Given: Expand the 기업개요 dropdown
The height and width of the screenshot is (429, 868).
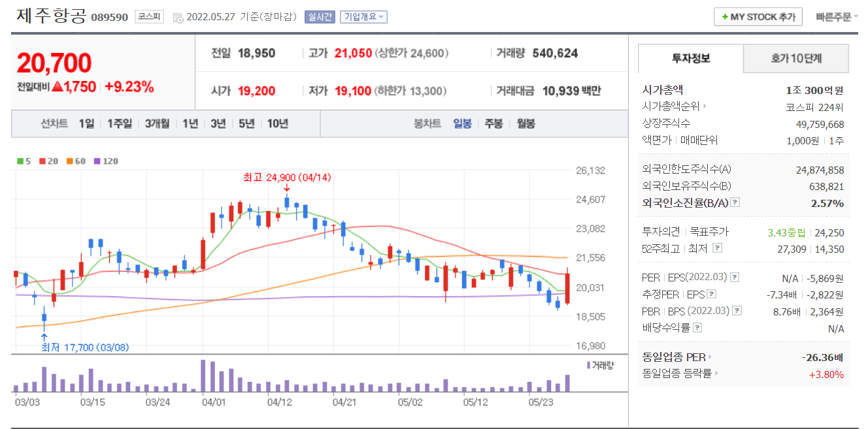Looking at the screenshot, I should (x=363, y=17).
